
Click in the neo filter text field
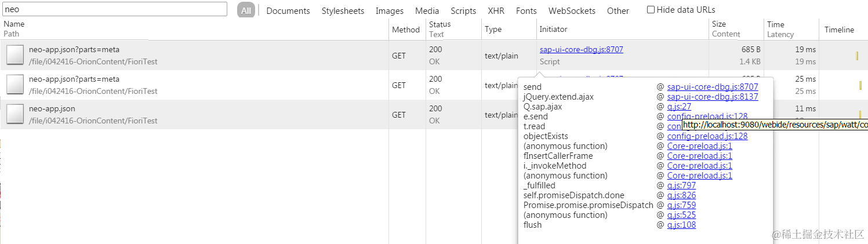115,9
